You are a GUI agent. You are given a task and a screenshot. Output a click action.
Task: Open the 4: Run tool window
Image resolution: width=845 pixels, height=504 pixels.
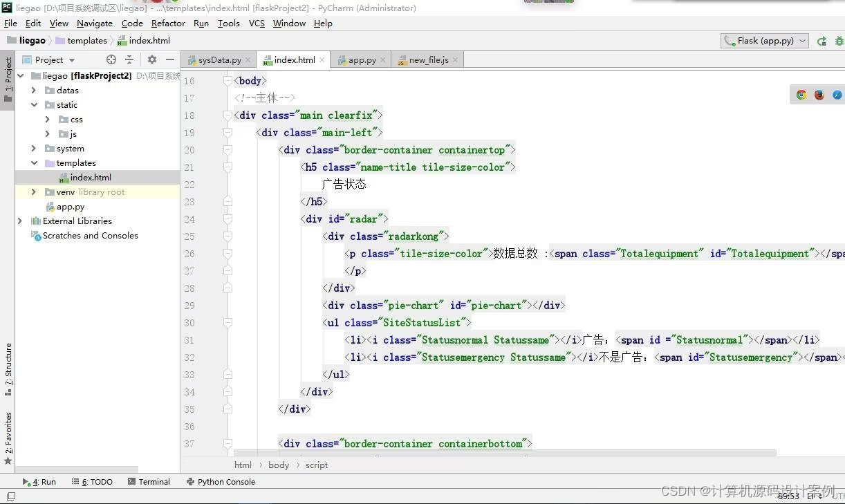tap(39, 482)
